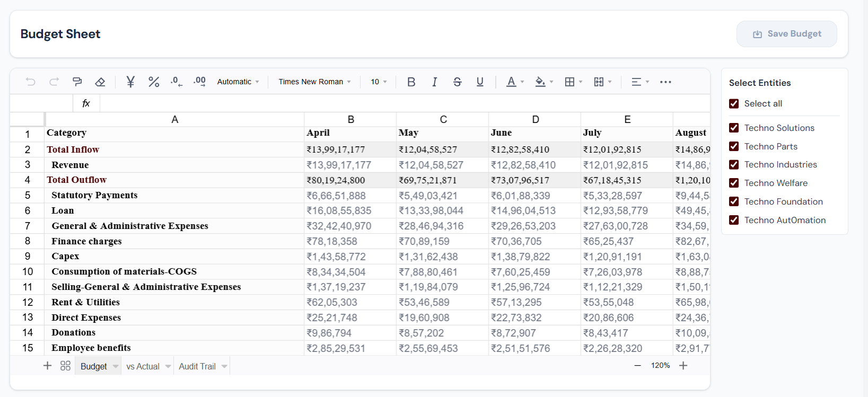Image resolution: width=868 pixels, height=397 pixels.
Task: Open Automatic number format dropdown
Action: coord(238,82)
